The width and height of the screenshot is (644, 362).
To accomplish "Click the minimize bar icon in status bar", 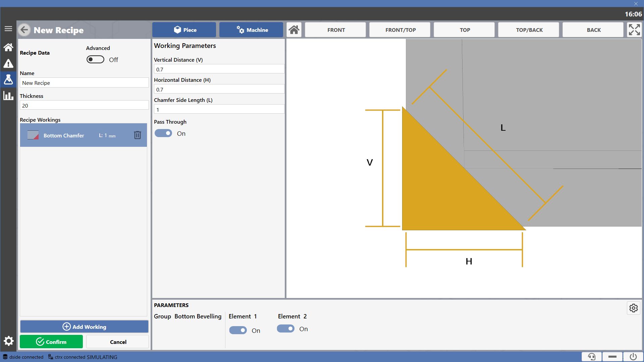I will coord(612,357).
